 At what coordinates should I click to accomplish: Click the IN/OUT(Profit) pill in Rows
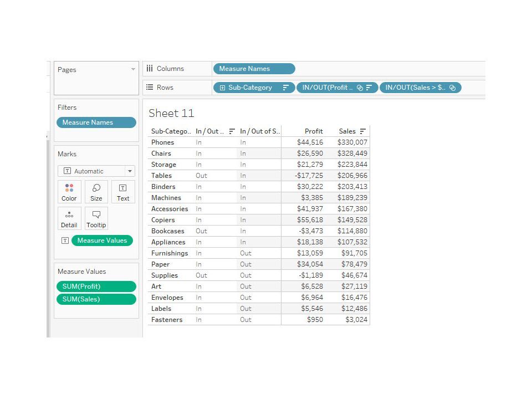[x=337, y=88]
